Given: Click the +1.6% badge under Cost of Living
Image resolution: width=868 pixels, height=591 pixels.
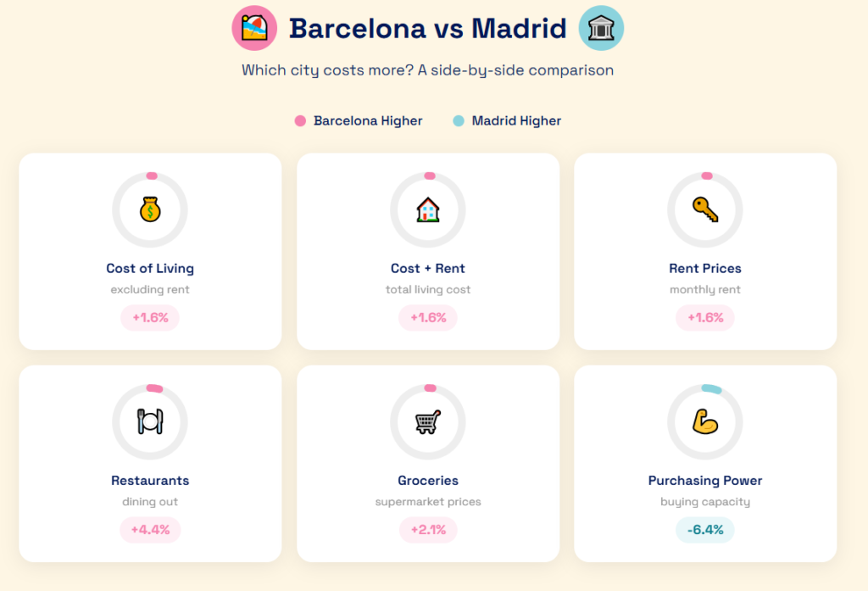Looking at the screenshot, I should click(150, 318).
